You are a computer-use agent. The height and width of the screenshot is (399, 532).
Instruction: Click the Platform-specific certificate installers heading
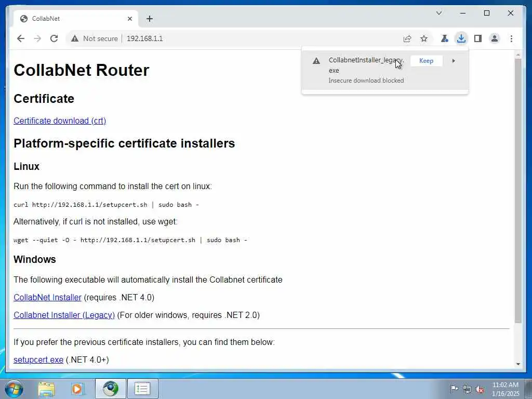(x=124, y=143)
